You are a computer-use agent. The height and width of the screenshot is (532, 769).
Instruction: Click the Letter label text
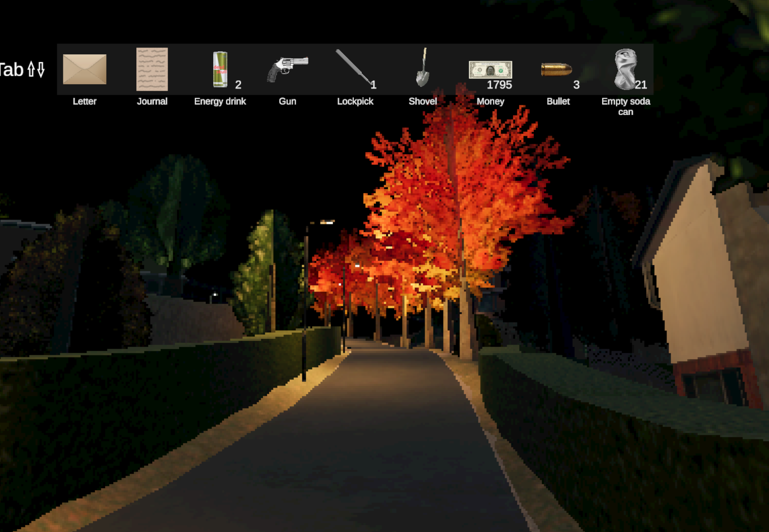[84, 101]
